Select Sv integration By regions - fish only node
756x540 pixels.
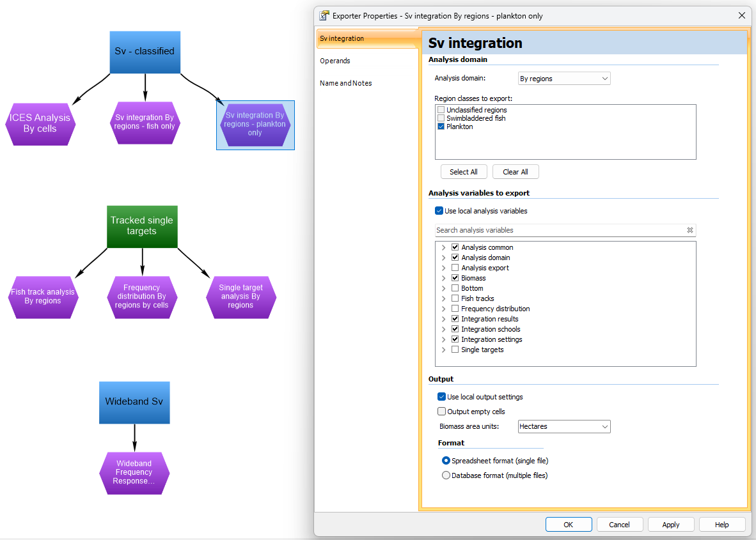[x=145, y=122]
